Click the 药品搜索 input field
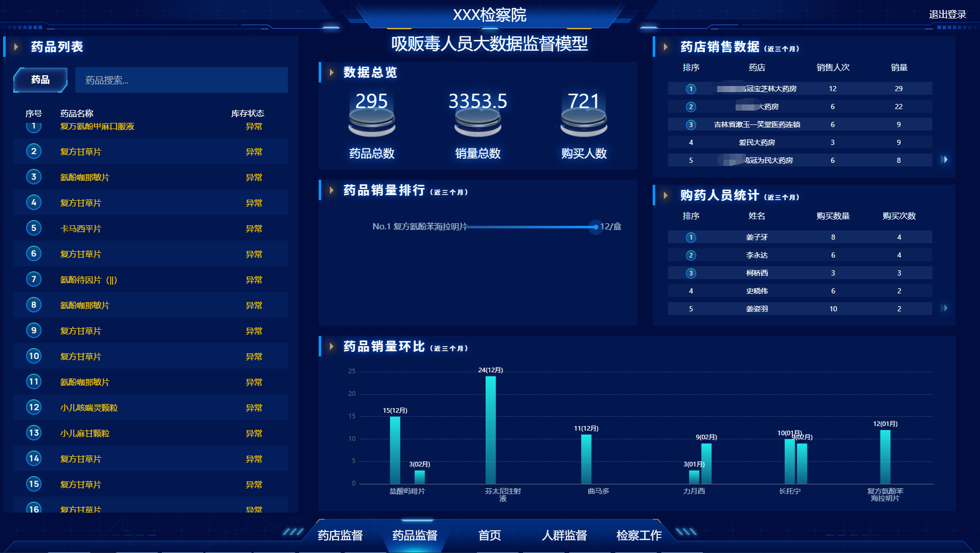The width and height of the screenshot is (980, 553). coord(181,80)
